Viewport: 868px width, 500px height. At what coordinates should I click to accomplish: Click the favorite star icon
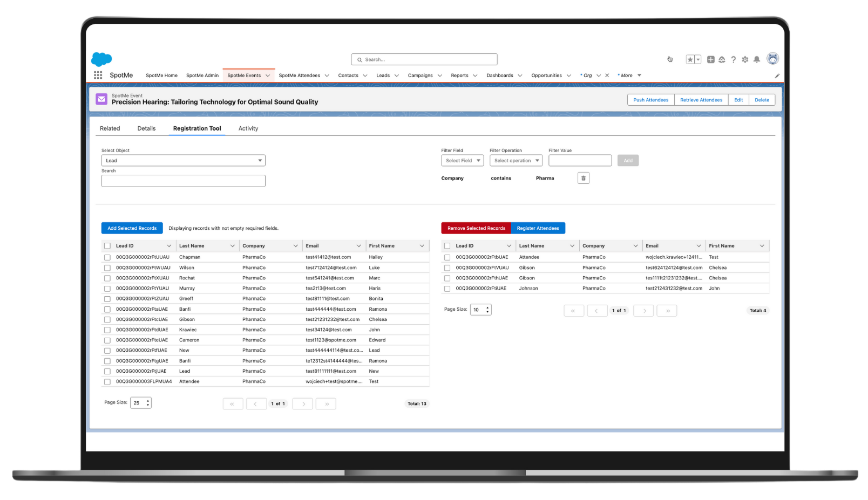point(689,59)
